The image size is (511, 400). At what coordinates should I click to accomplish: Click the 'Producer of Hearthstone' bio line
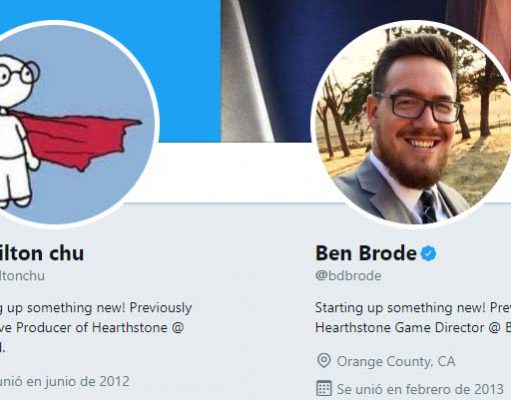(92, 327)
